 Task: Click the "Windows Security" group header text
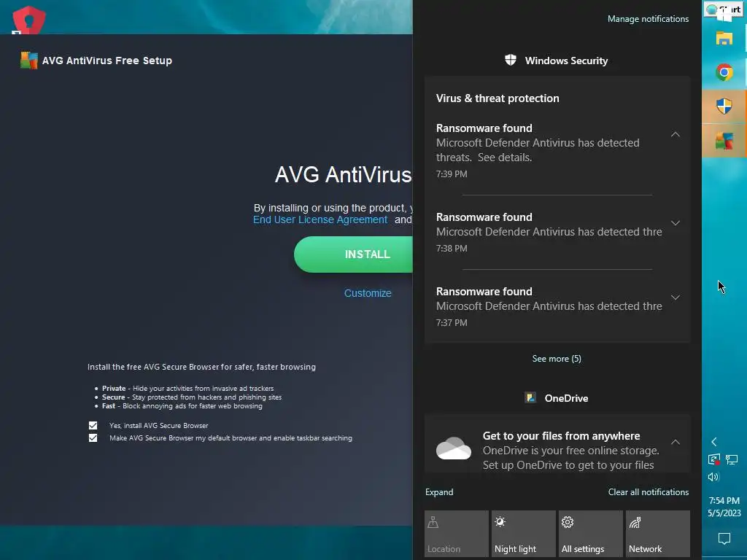pyautogui.click(x=566, y=61)
